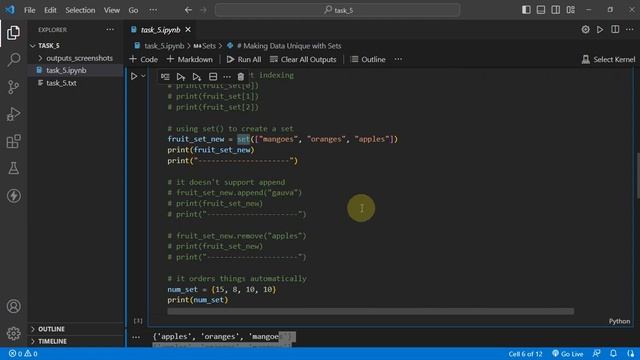Execute above cells from cell toolbar

coord(181,76)
